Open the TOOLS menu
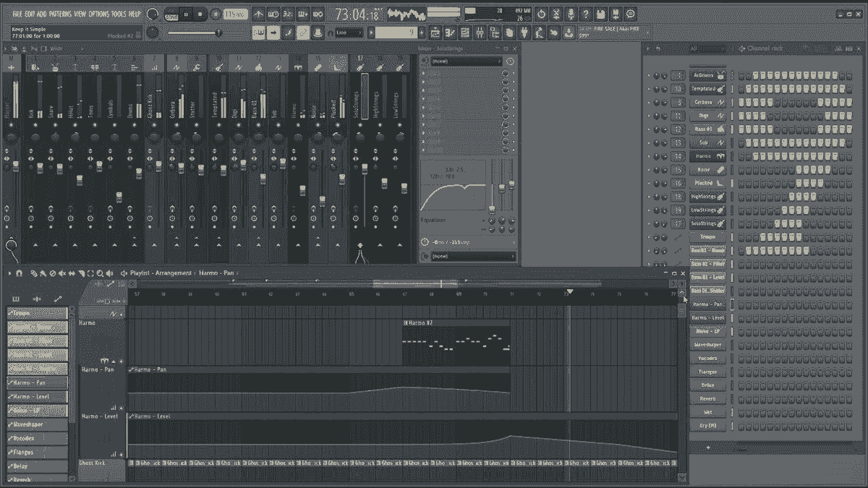This screenshot has height=488, width=868. 119,14
